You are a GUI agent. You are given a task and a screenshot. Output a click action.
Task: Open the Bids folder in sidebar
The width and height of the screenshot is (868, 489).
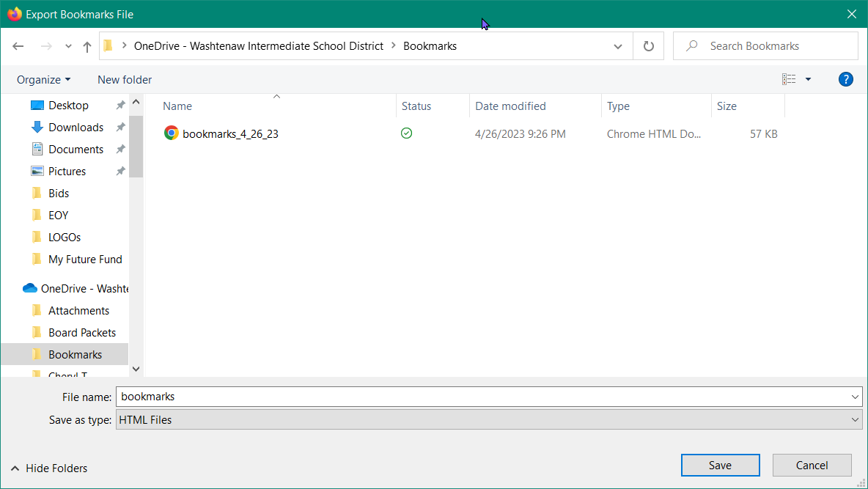(x=59, y=194)
